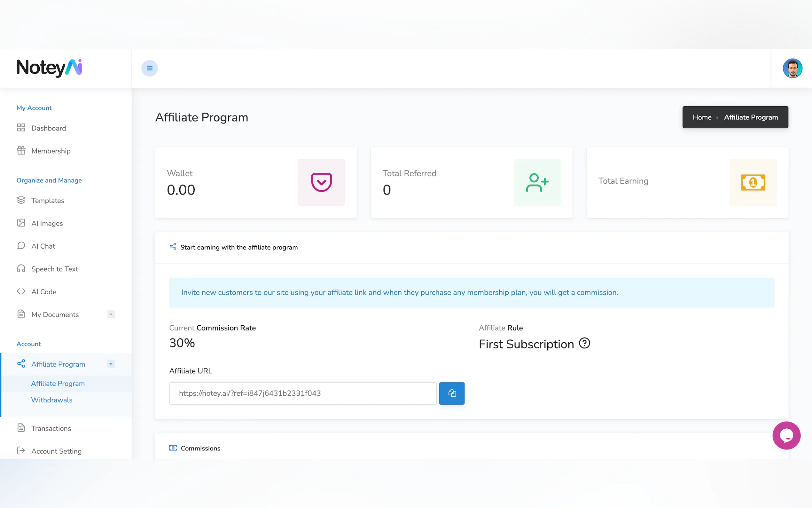Expand the My Documents dropdown arrow
812x508 pixels.
pos(111,314)
